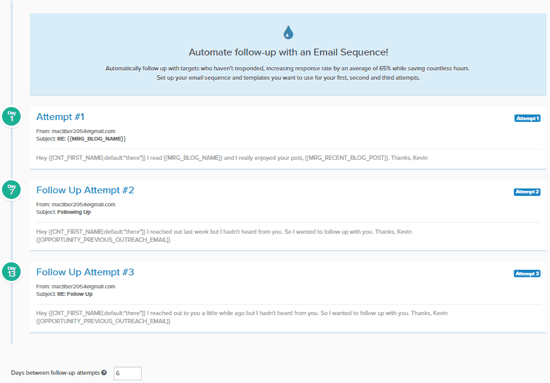This screenshot has height=383, width=550.
Task: Click subject 'RE: {{MRG_BLOG_NAME}}' in Attempt #1
Action: [x=91, y=139]
